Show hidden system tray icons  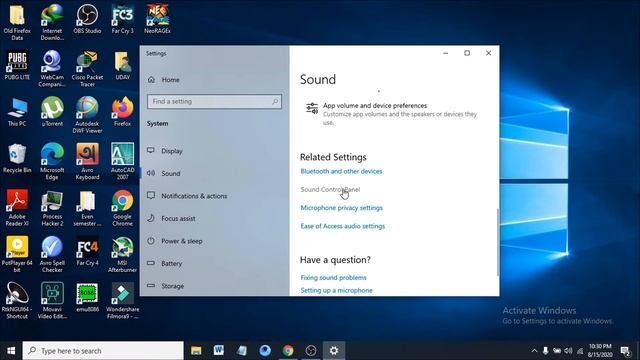(x=534, y=351)
